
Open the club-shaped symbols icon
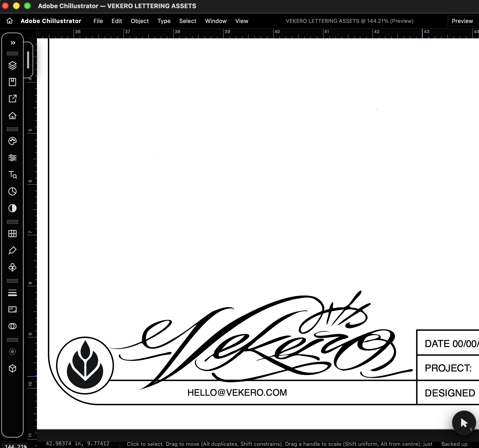tap(12, 267)
